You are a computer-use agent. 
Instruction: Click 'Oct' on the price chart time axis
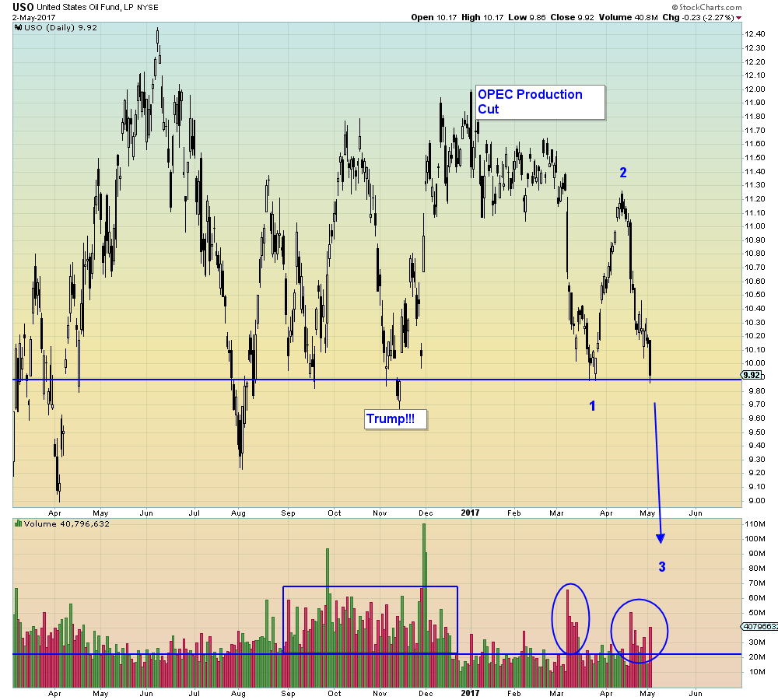334,513
